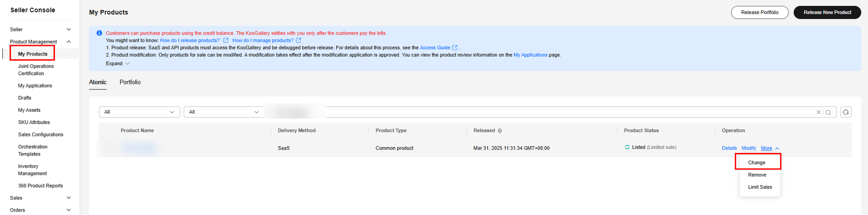Click external link icon beside Access Guide
Screen dimensions: 868x215
pyautogui.click(x=455, y=48)
